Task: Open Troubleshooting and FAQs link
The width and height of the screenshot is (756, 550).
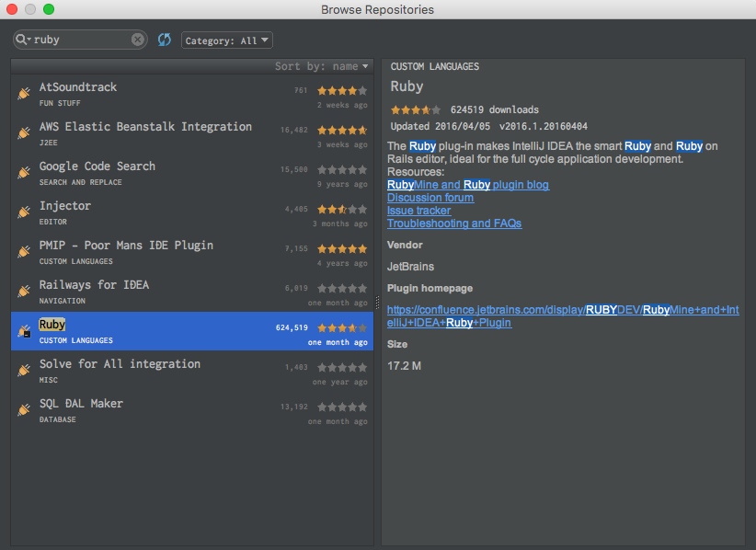Action: [x=454, y=223]
